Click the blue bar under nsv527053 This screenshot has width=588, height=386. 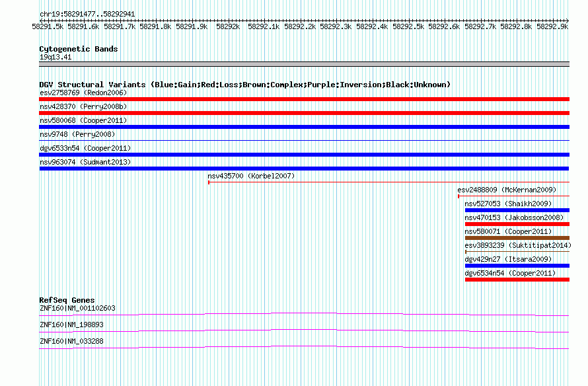click(517, 210)
